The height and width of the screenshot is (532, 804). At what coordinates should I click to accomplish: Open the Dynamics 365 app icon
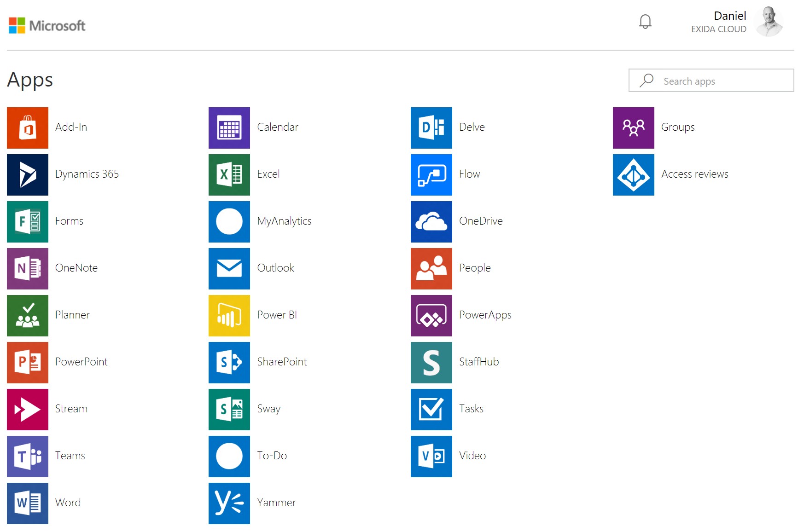click(27, 175)
